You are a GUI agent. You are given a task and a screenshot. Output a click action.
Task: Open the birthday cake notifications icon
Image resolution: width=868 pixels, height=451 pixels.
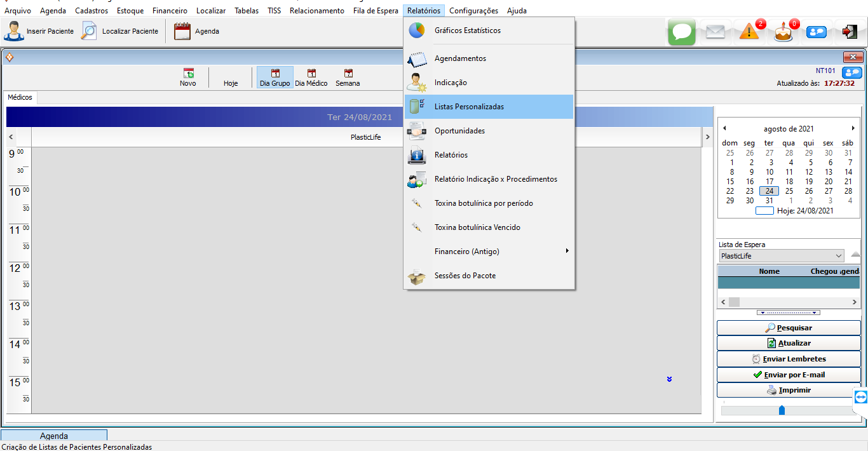coord(783,32)
